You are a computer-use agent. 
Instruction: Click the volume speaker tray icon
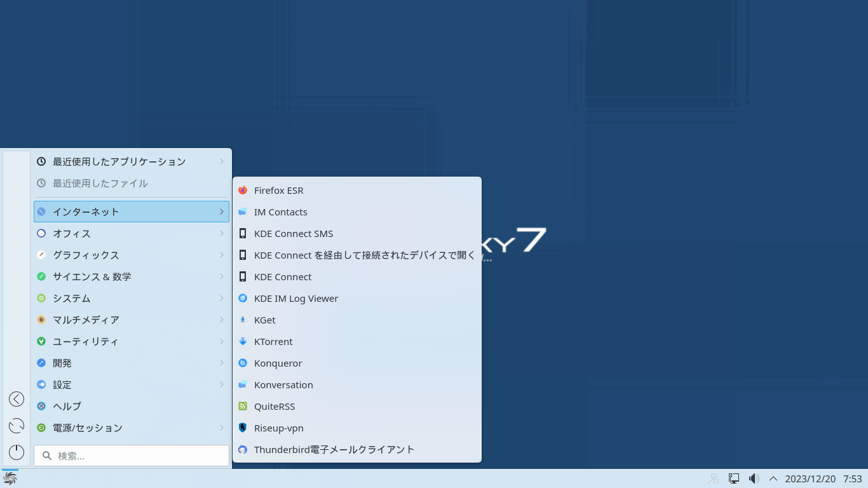[754, 478]
